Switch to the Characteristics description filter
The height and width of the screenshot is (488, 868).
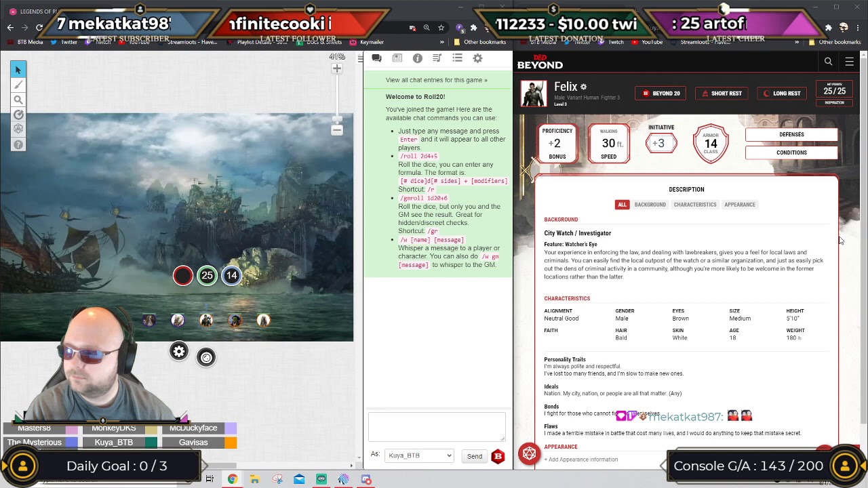(x=695, y=205)
